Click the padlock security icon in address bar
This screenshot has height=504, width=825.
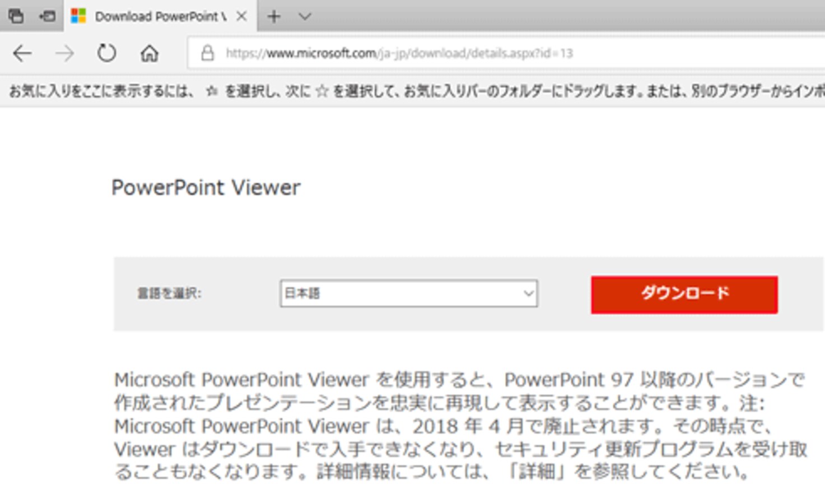click(207, 53)
